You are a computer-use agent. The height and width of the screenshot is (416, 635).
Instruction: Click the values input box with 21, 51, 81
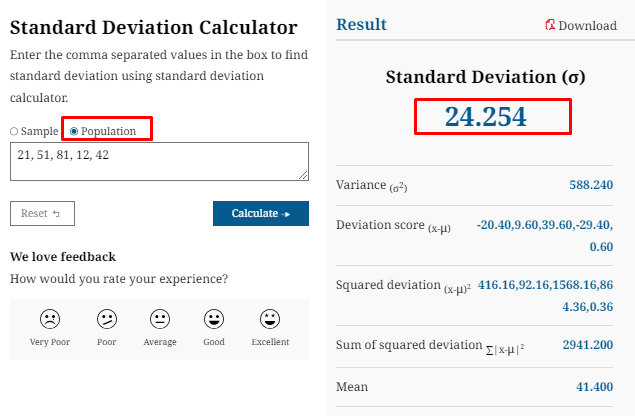(x=159, y=161)
